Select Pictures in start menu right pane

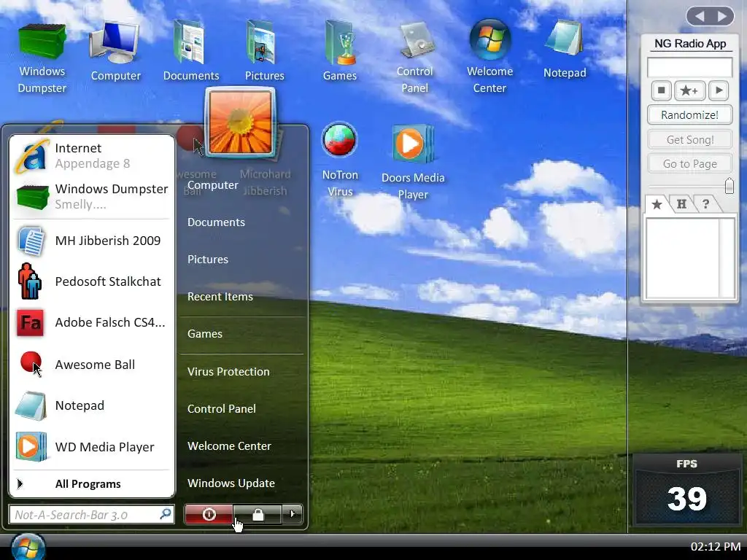click(x=208, y=260)
